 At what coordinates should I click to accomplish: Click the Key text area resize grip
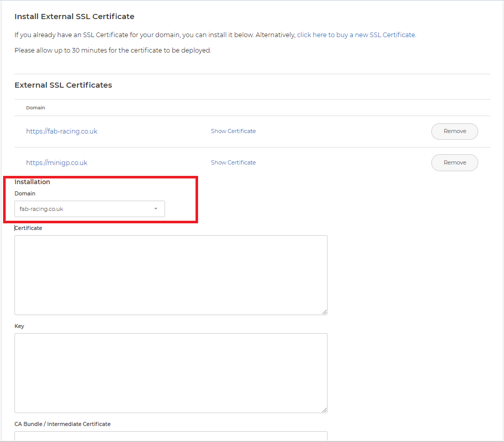(324, 410)
